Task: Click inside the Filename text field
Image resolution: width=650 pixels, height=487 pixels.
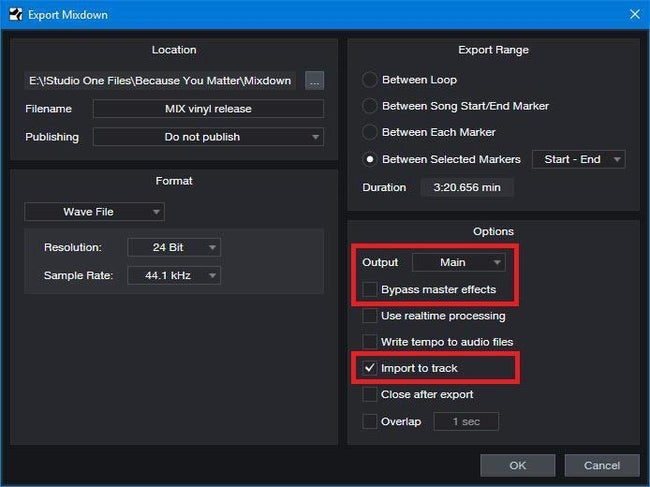Action: tap(208, 109)
